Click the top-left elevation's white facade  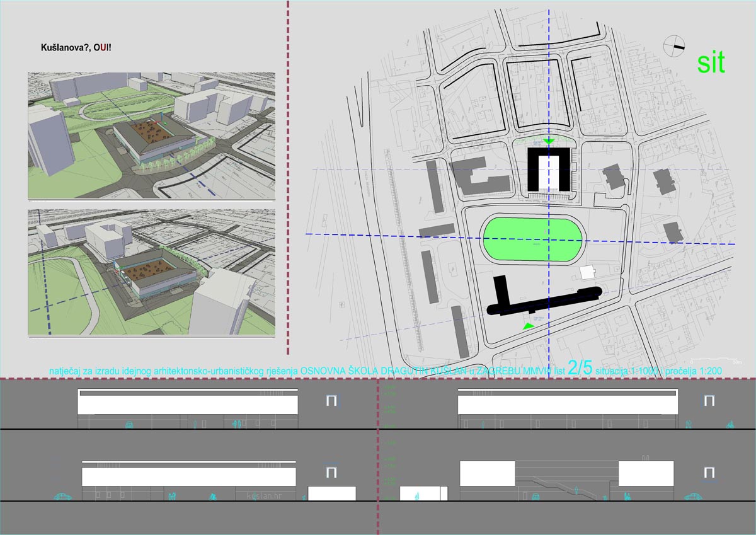188,404
